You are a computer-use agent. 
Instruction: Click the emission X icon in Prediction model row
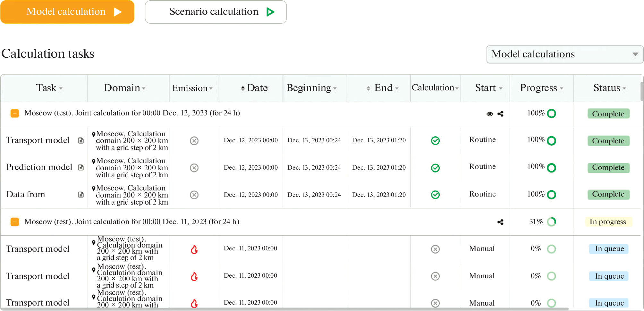pyautogui.click(x=194, y=168)
